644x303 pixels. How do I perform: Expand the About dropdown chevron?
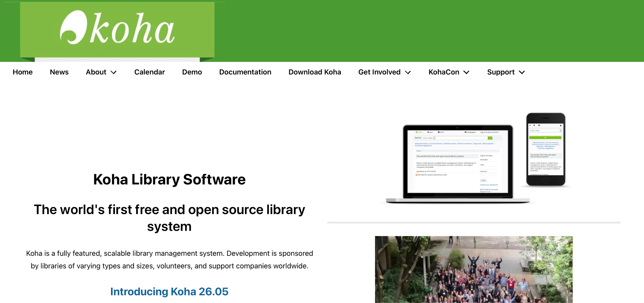[x=114, y=73]
